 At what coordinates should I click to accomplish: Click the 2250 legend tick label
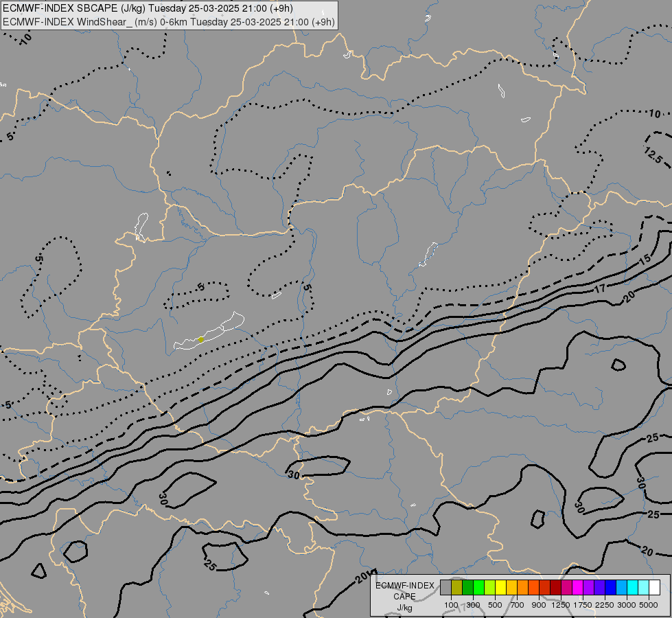[x=605, y=605]
